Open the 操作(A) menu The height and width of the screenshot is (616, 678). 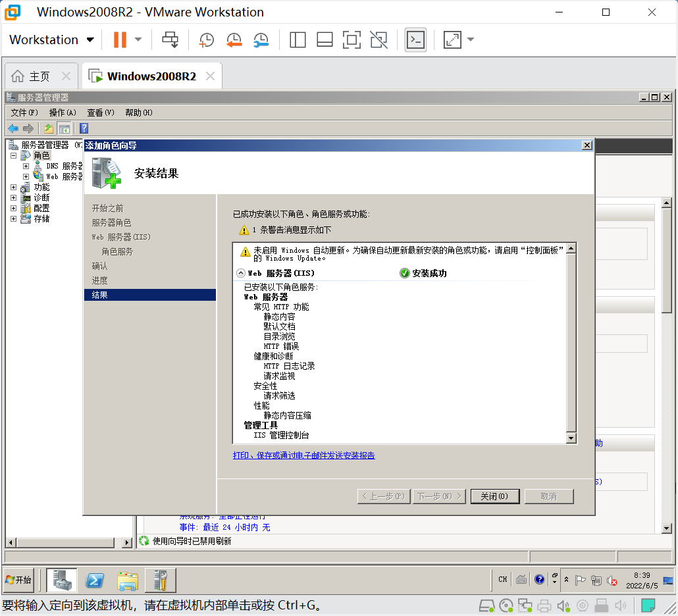tap(63, 113)
